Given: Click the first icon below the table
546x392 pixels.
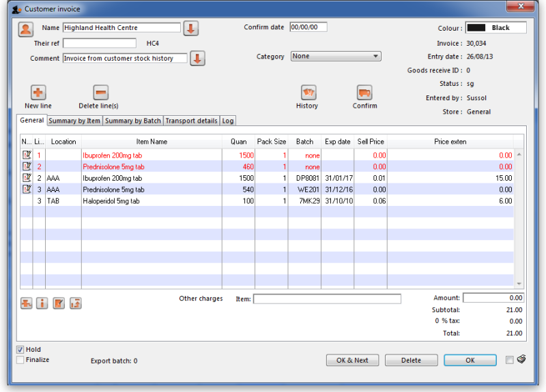Looking at the screenshot, I should (x=27, y=303).
